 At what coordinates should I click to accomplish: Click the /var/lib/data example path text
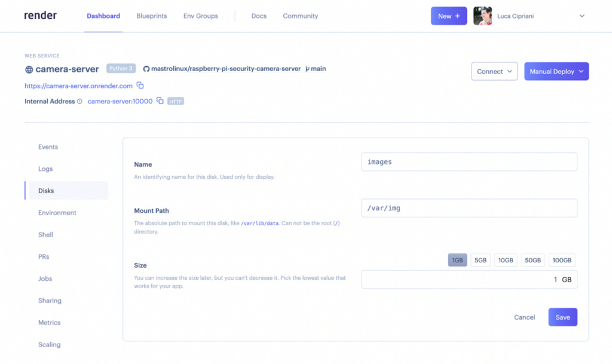259,223
